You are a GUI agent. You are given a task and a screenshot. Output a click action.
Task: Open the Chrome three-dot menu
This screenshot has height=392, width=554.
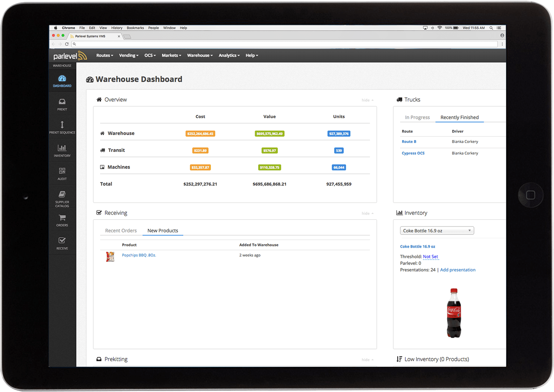[502, 44]
